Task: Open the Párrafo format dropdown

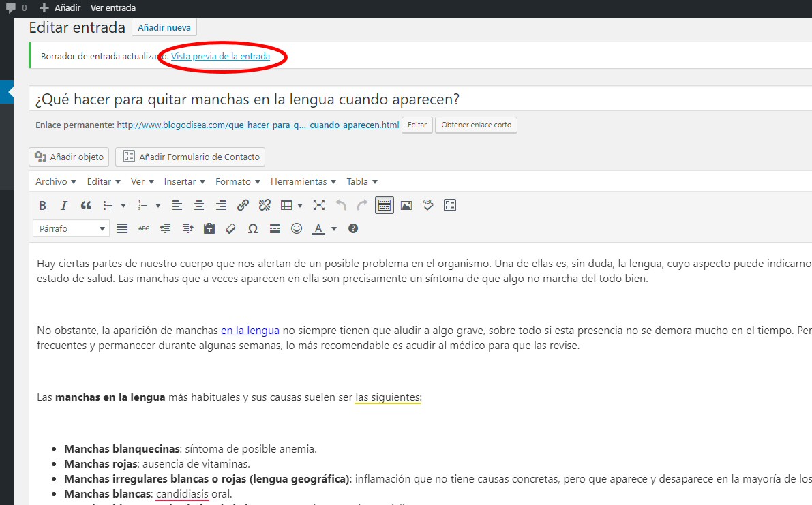Action: pos(71,229)
